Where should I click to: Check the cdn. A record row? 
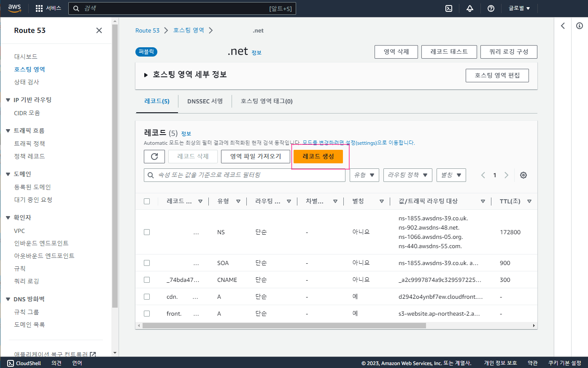click(147, 297)
